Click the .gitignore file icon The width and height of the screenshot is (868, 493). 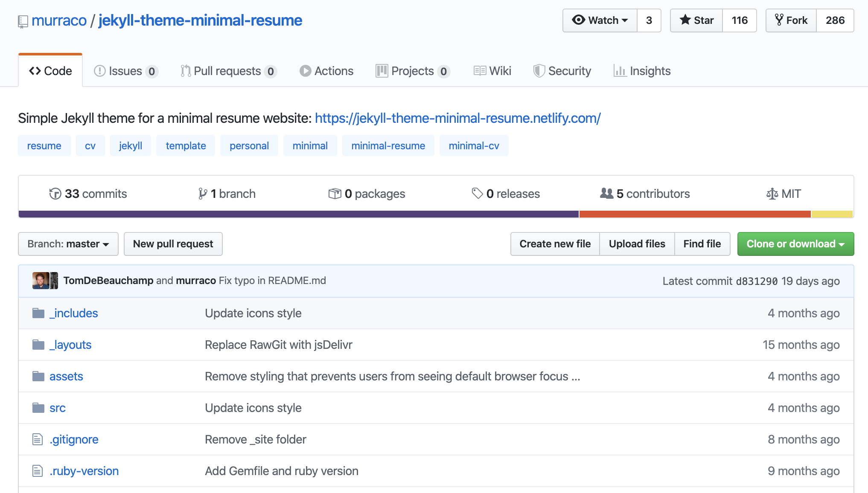(38, 439)
